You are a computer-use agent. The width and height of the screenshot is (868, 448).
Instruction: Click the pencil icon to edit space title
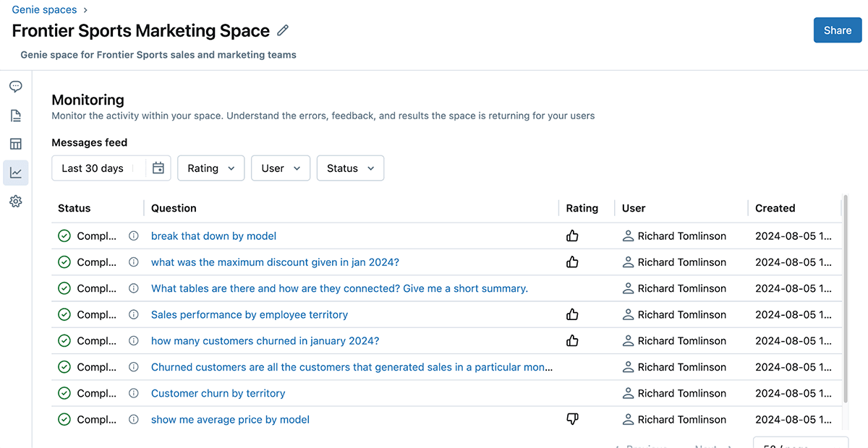pyautogui.click(x=283, y=30)
